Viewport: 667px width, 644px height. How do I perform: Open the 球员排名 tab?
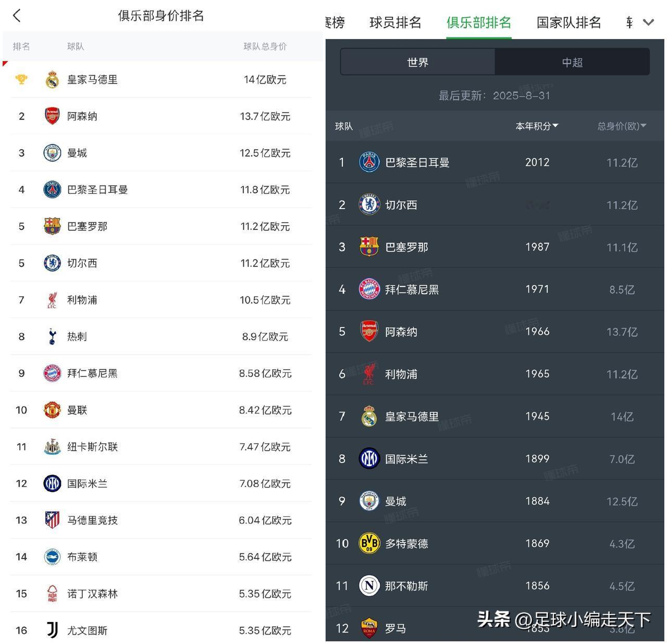click(396, 22)
